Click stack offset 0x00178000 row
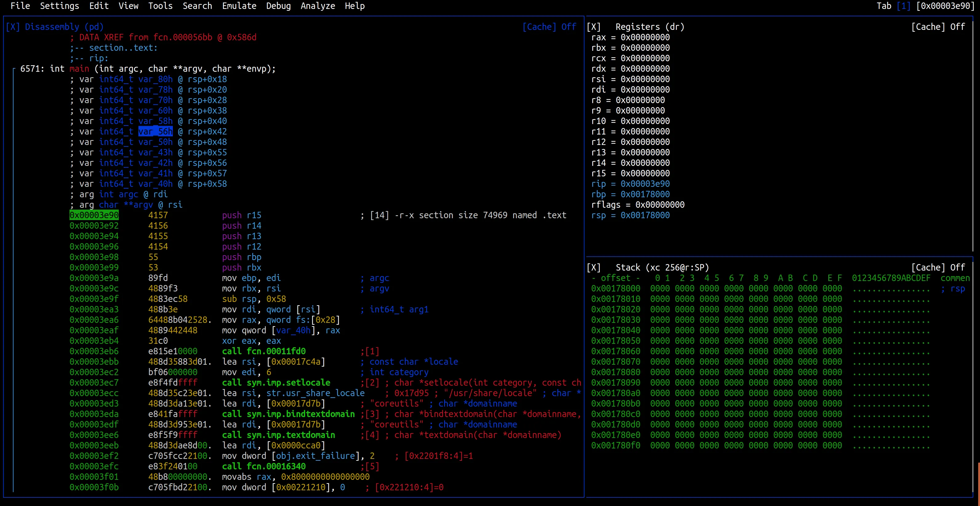The height and width of the screenshot is (506, 980). 615,288
